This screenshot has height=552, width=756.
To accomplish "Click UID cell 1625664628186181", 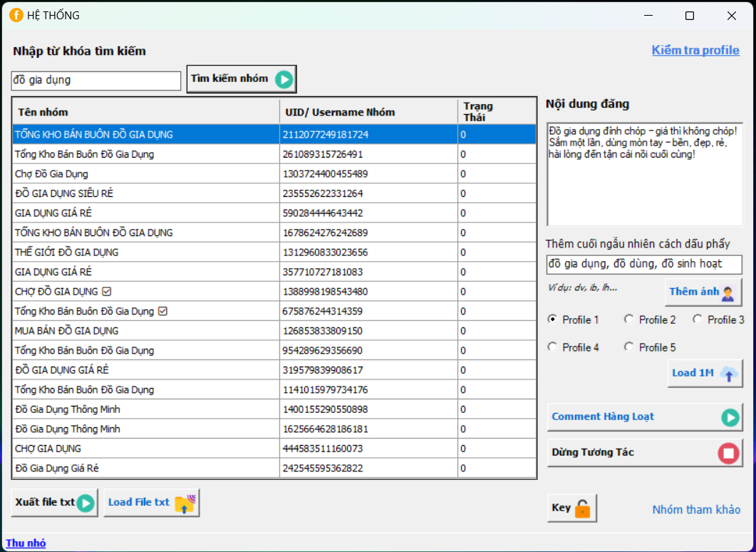I will click(369, 429).
